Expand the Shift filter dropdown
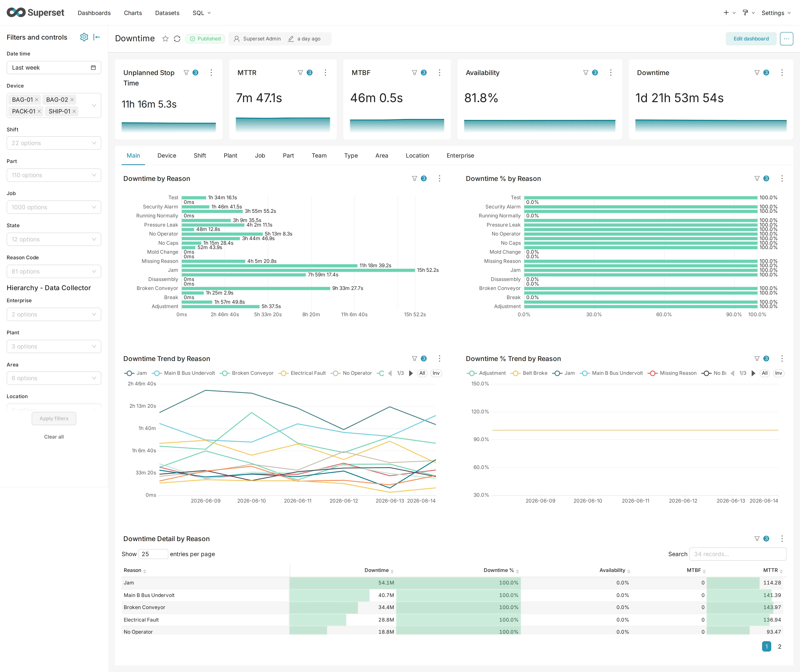Screen dimensions: 800x672 click(x=54, y=143)
